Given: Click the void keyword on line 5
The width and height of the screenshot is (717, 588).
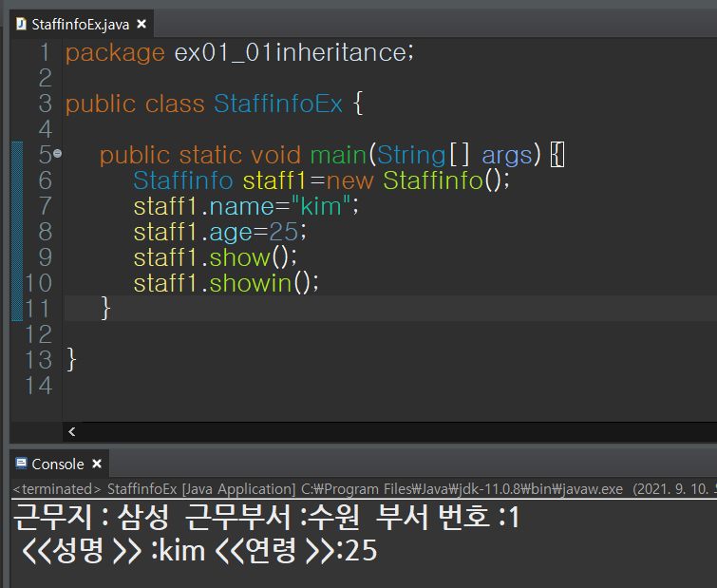Looking at the screenshot, I should pyautogui.click(x=275, y=155).
